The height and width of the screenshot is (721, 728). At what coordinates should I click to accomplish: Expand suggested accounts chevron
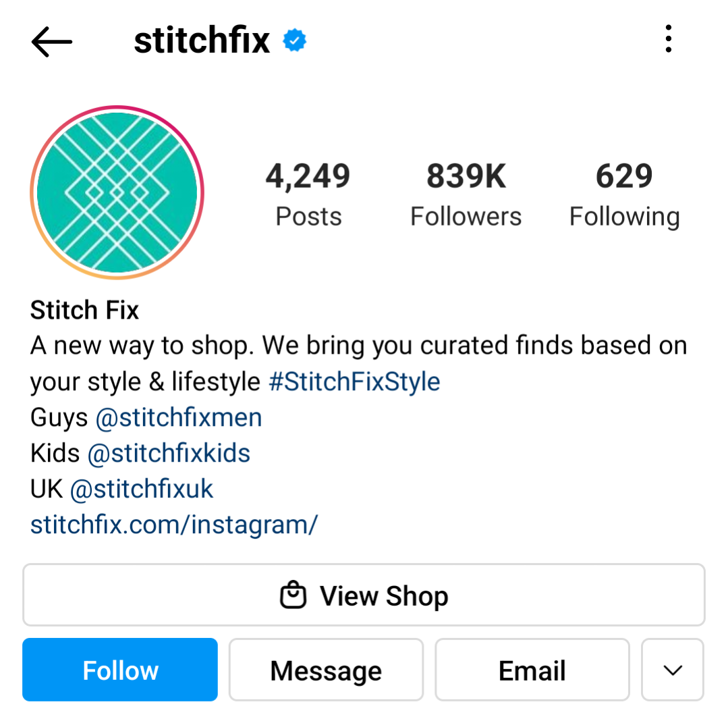tap(672, 670)
